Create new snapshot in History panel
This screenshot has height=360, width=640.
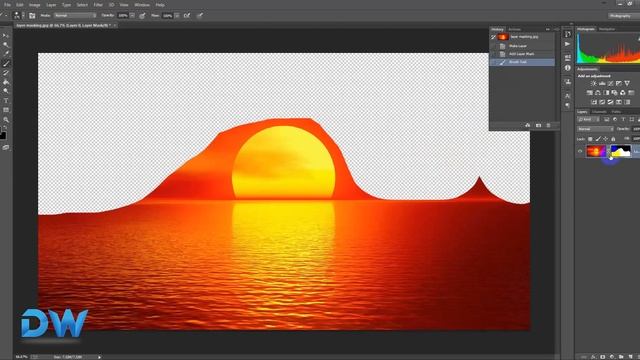coord(538,125)
